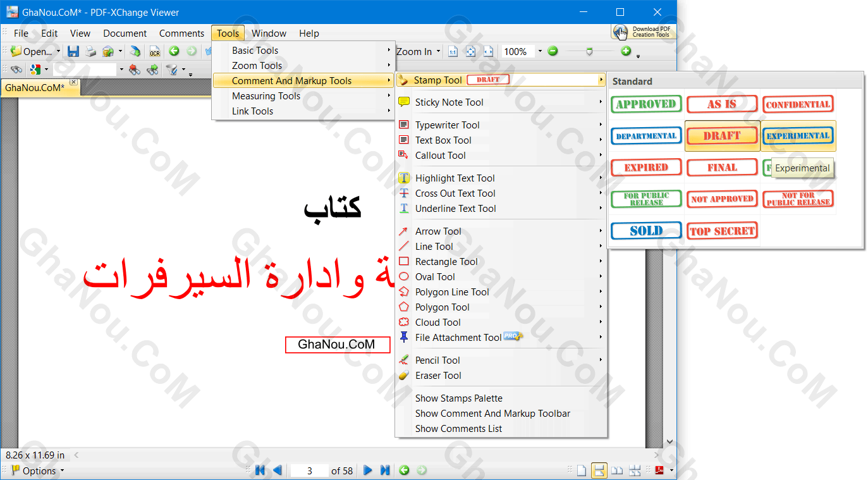
Task: Click the find next binoculars icon
Action: point(152,70)
